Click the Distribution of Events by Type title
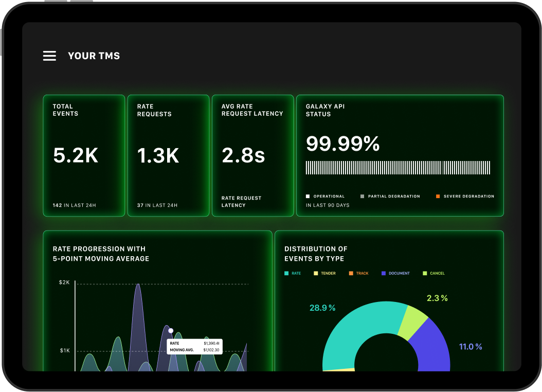 click(316, 254)
